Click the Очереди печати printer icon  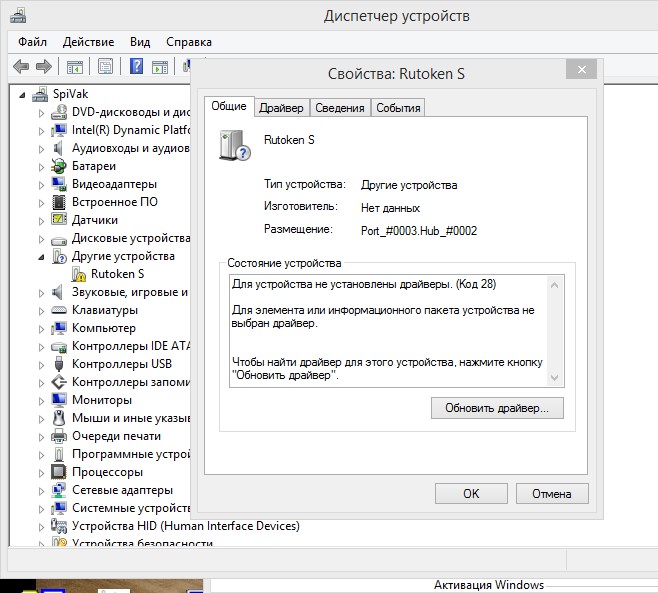tap(59, 436)
